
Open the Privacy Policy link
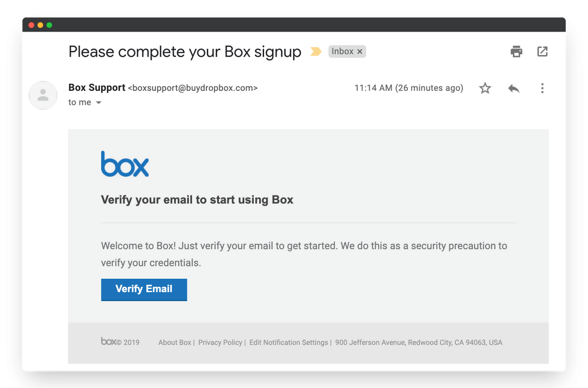click(220, 342)
